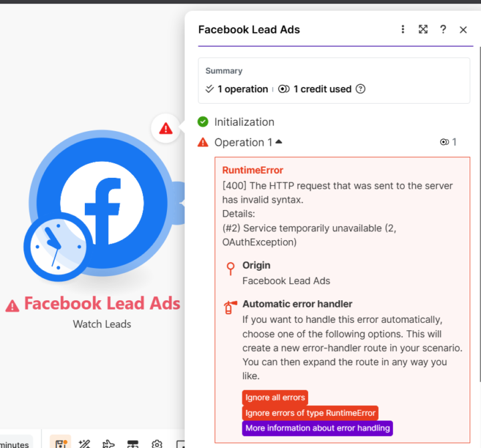Save scenario via the floppy disk icon
The width and height of the screenshot is (481, 448).
pos(61,443)
